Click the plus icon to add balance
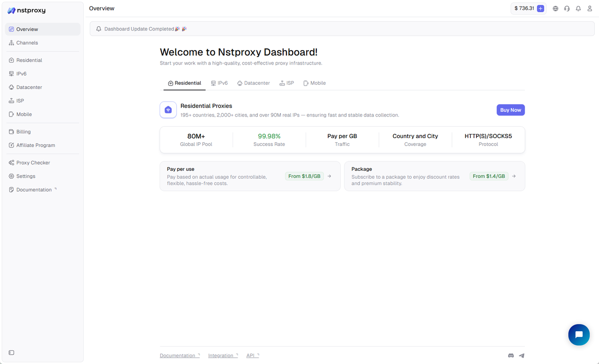Screen dimensions: 599x364 pyautogui.click(x=541, y=8)
